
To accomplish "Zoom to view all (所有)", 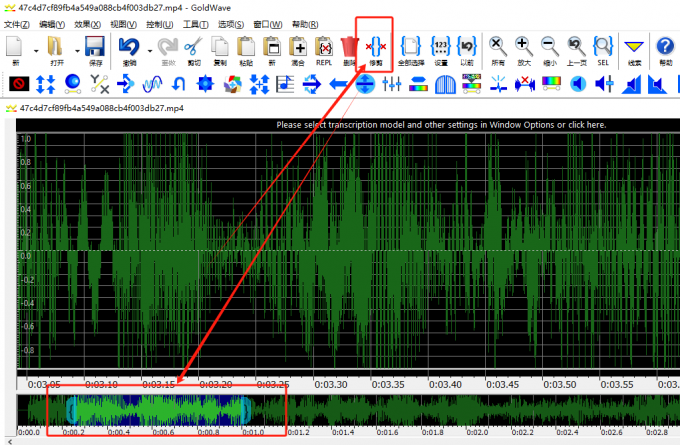I will [497, 51].
